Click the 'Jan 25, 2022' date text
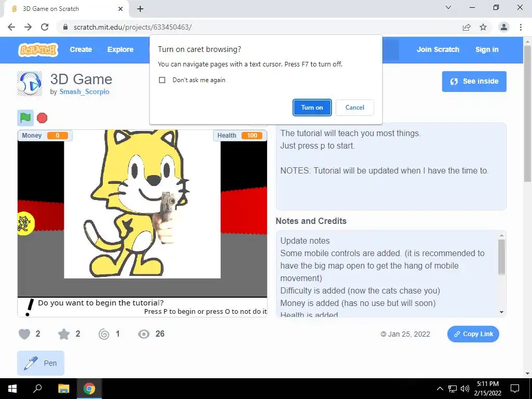 tap(409, 334)
